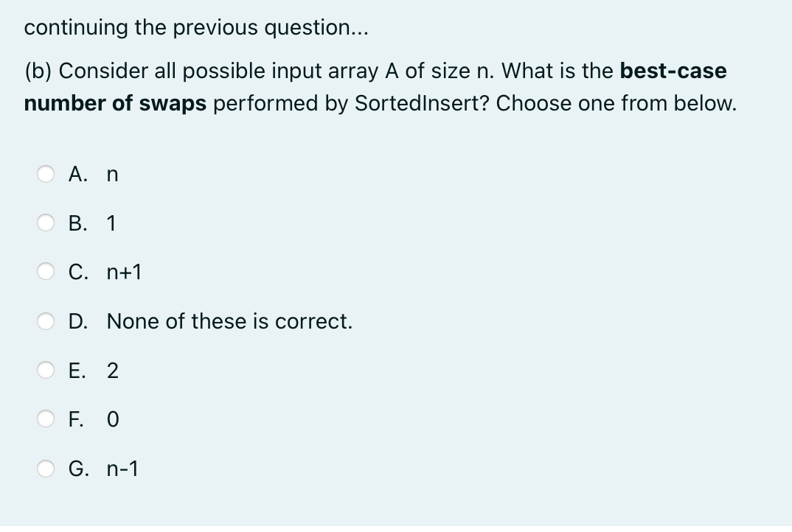The height and width of the screenshot is (532, 792).
Task: Click the question prompt text
Action: coord(369,87)
